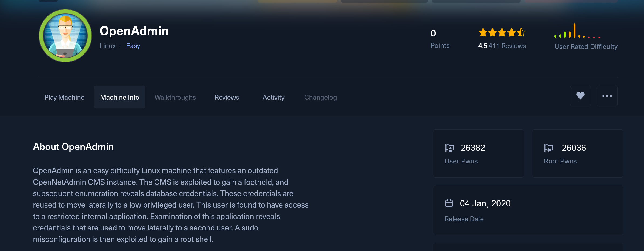Switch to the Play Machine tab
Viewport: 644px width, 251px height.
click(x=64, y=97)
